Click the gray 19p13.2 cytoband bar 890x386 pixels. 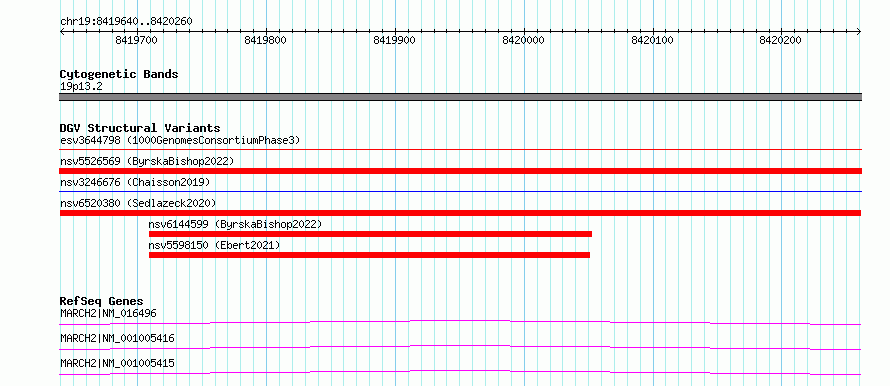pos(460,97)
